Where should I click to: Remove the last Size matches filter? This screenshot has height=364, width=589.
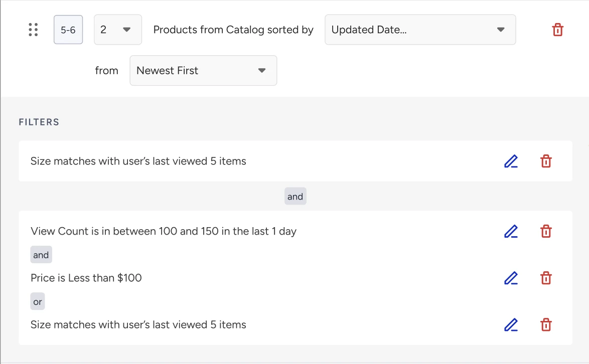pyautogui.click(x=546, y=325)
